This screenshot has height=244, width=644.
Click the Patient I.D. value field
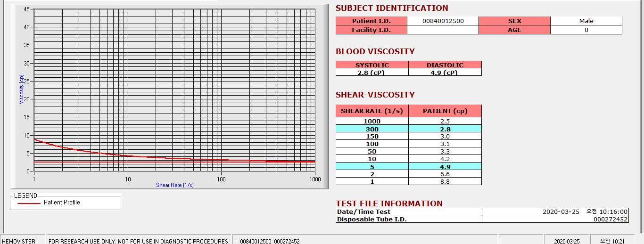[443, 21]
